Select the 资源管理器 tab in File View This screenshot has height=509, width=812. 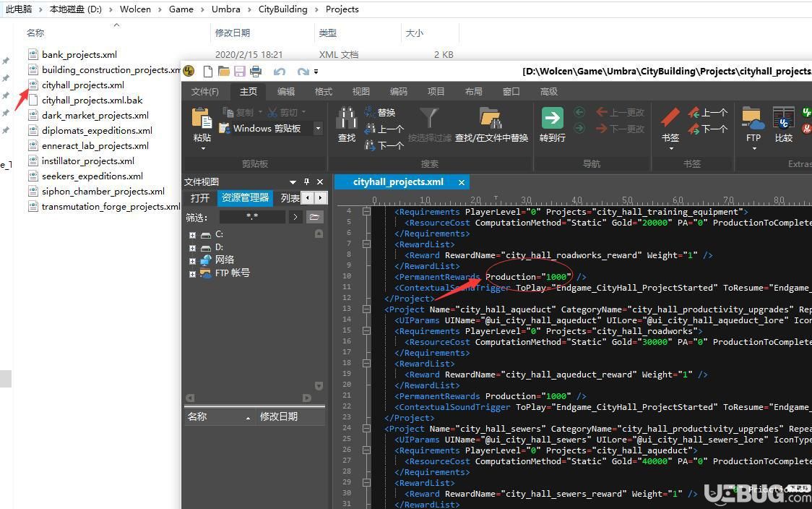[x=245, y=197]
